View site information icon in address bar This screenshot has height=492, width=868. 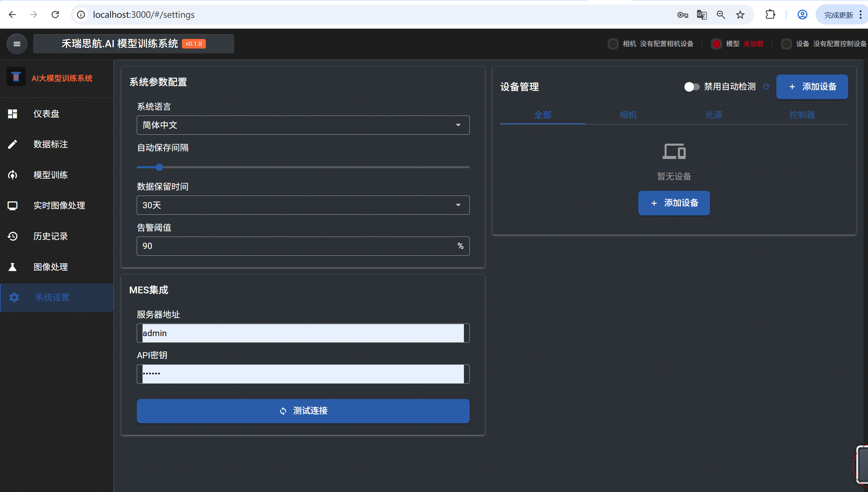pyautogui.click(x=81, y=15)
